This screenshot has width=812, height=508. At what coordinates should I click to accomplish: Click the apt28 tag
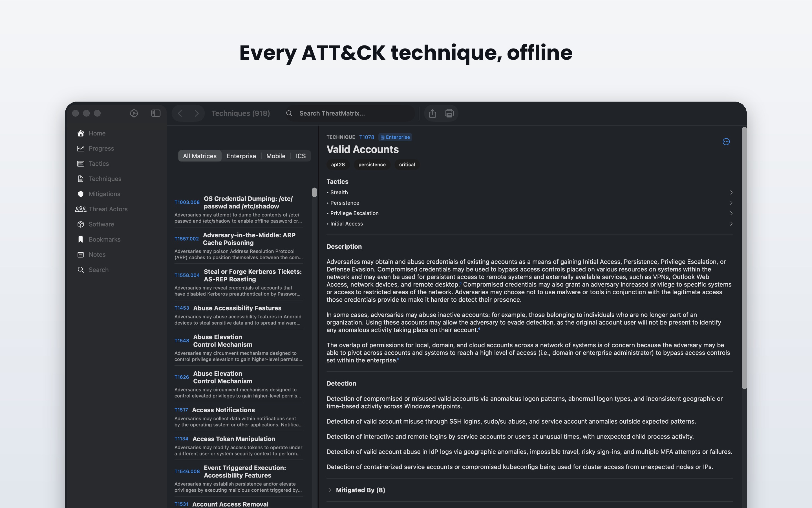pyautogui.click(x=338, y=165)
